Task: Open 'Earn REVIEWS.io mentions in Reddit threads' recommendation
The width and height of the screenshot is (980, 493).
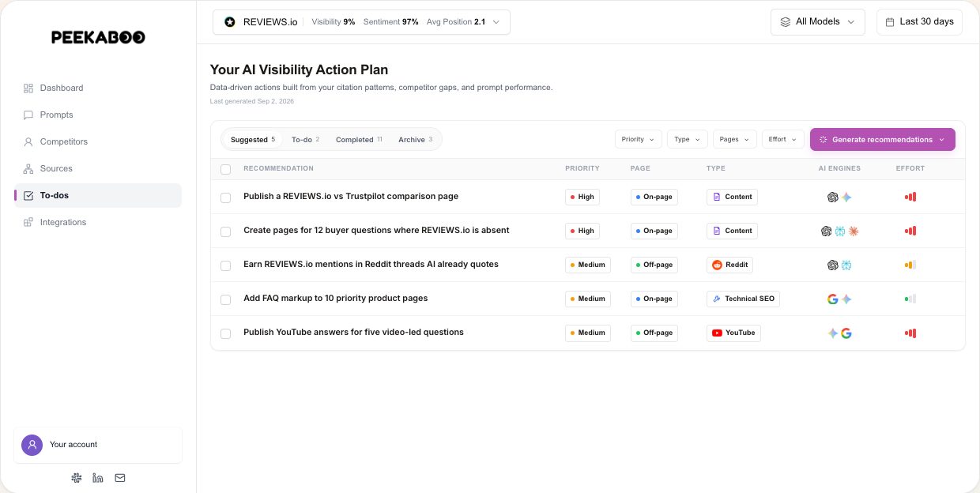Action: tap(371, 264)
